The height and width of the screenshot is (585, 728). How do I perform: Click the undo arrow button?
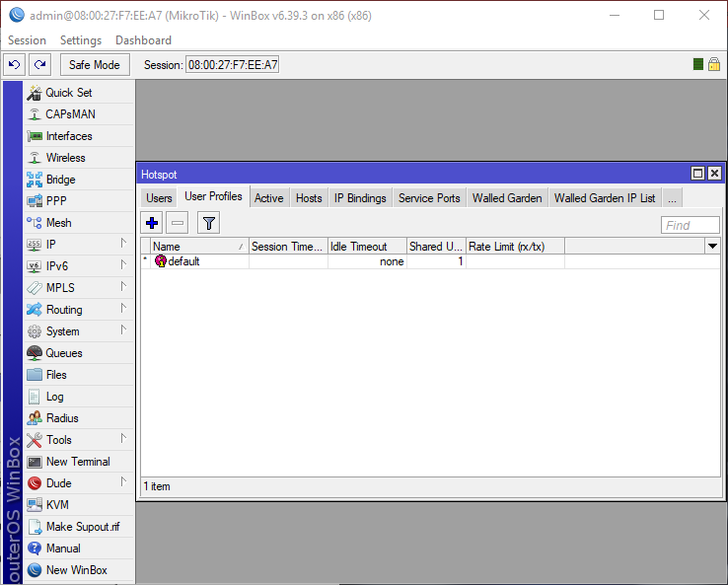[15, 64]
